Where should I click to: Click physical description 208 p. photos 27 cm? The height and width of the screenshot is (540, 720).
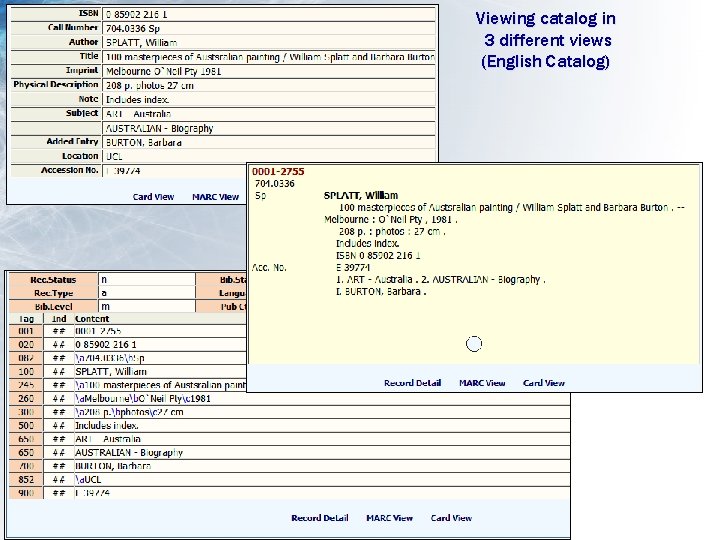pyautogui.click(x=150, y=85)
